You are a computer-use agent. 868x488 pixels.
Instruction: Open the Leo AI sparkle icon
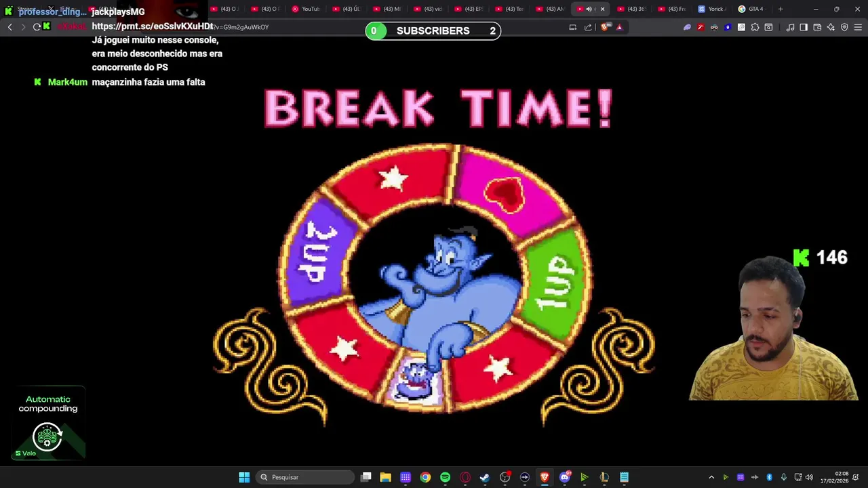[x=831, y=27]
